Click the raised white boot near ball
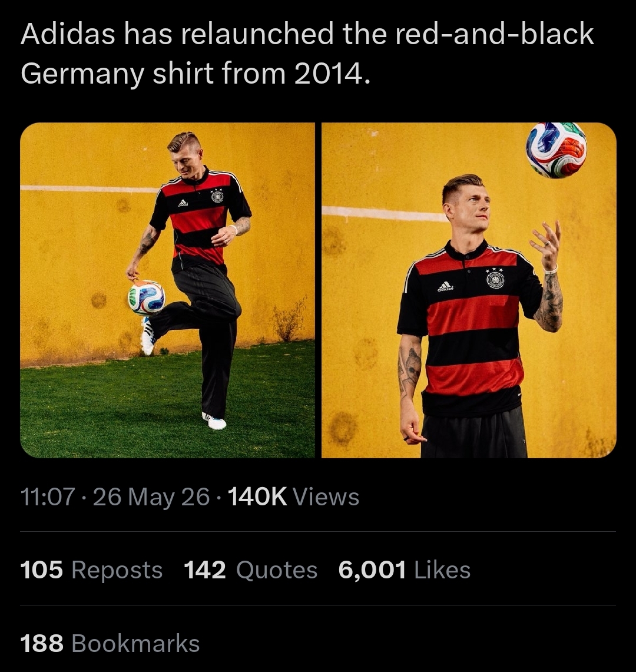Image resolution: width=636 pixels, height=672 pixels. click(x=147, y=337)
